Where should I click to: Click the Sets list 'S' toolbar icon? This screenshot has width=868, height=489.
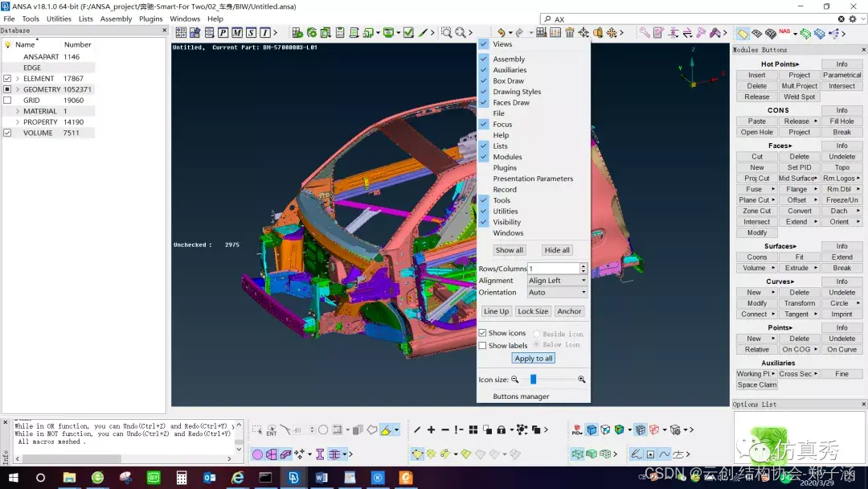coord(251,33)
